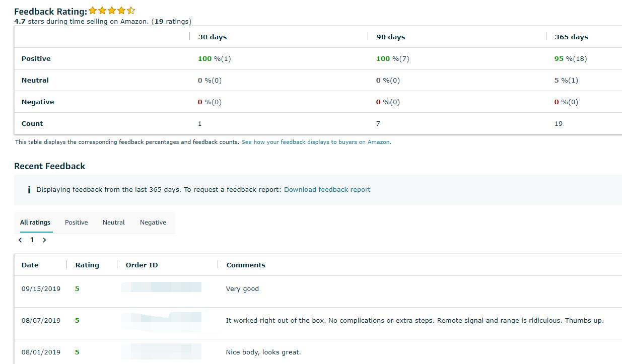View the Negative ratings tab
Viewport: 622px width, 364px height.
click(153, 223)
